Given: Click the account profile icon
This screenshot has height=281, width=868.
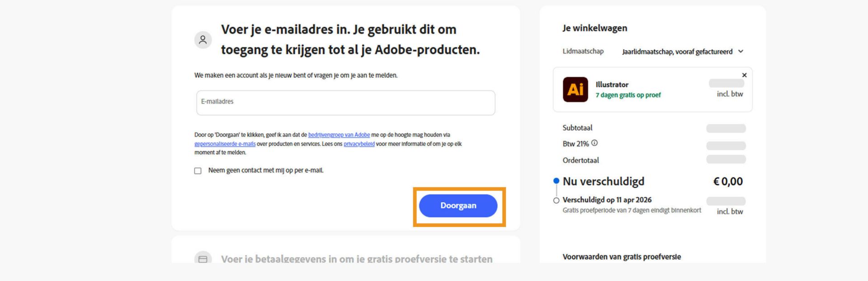Looking at the screenshot, I should point(203,40).
